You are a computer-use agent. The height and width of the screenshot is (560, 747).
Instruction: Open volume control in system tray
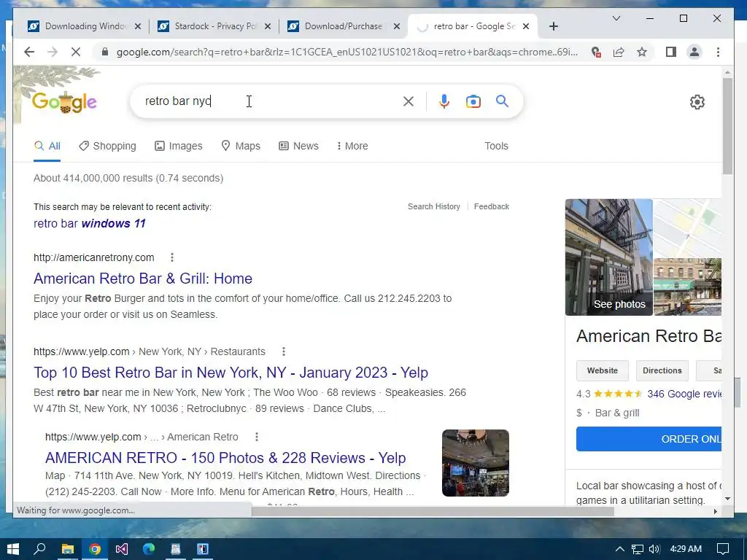pyautogui.click(x=654, y=549)
